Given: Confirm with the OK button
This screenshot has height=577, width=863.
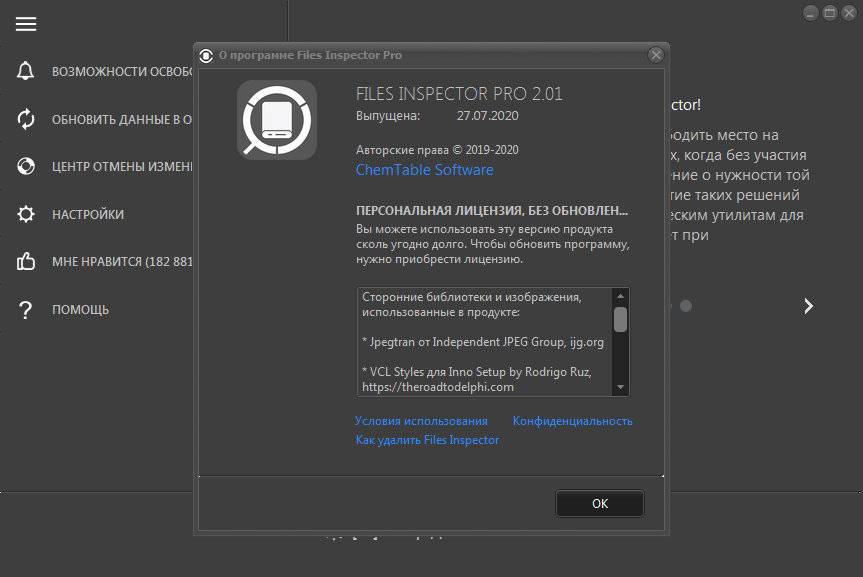Looking at the screenshot, I should coord(600,503).
